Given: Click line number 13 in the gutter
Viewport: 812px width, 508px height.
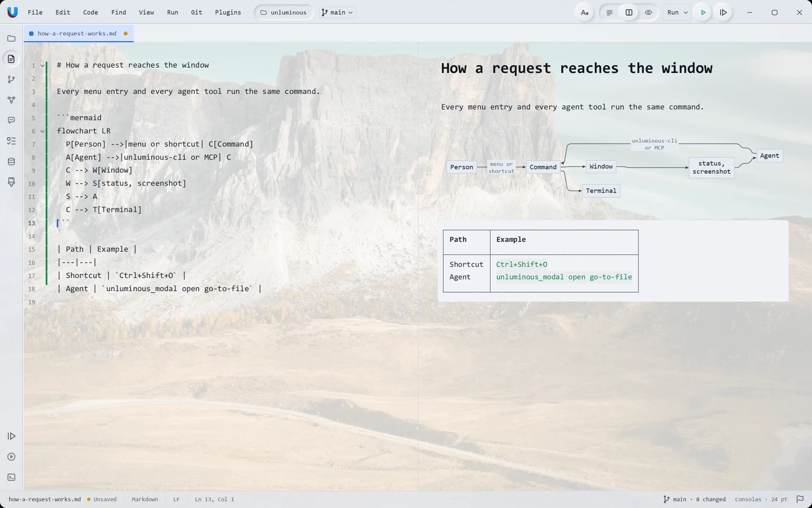Looking at the screenshot, I should click(x=32, y=223).
